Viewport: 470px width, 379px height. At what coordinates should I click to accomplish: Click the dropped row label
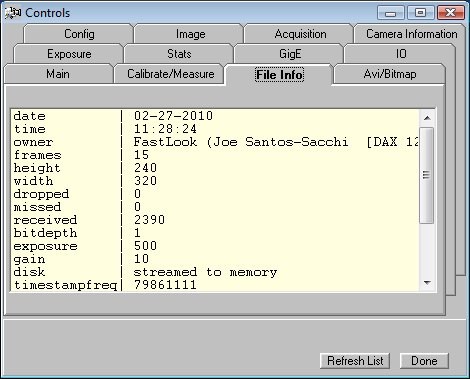click(x=41, y=194)
